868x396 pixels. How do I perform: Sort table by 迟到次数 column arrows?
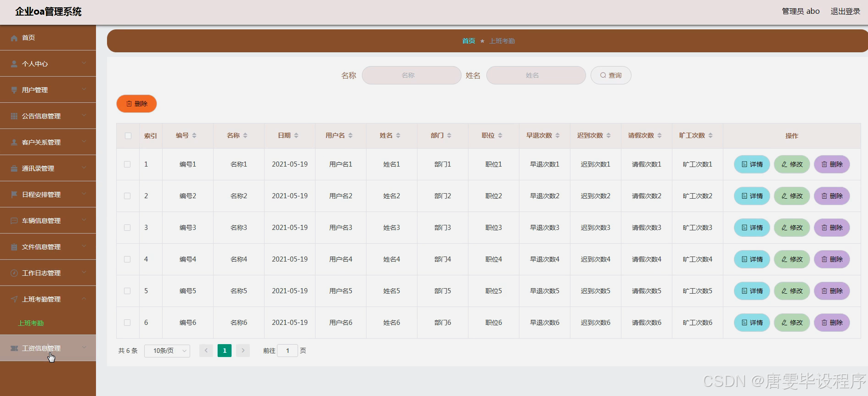point(609,136)
